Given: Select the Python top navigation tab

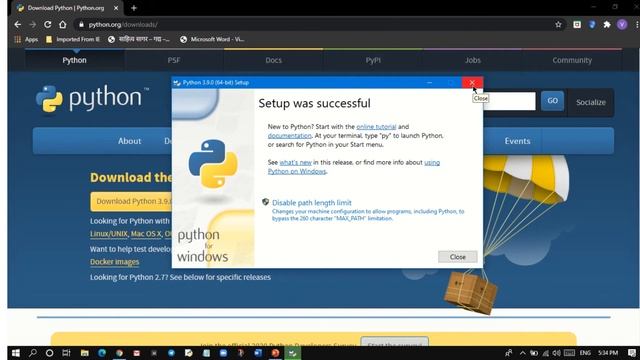Looking at the screenshot, I should pos(74,60).
